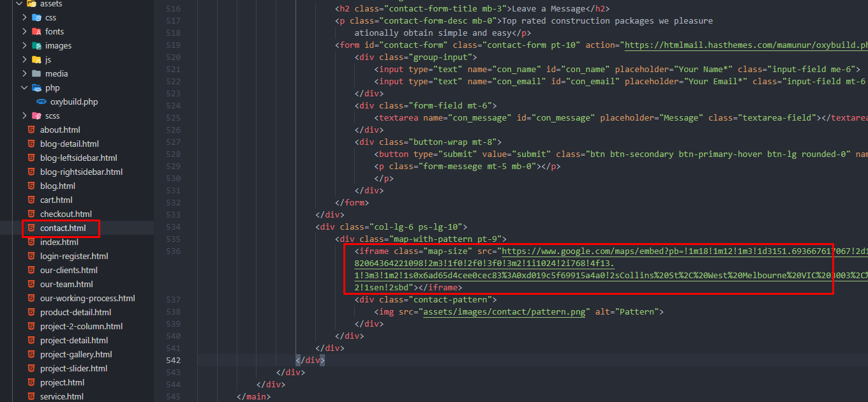This screenshot has height=402, width=868.
Task: Expand the images folder arrow
Action: [24, 46]
